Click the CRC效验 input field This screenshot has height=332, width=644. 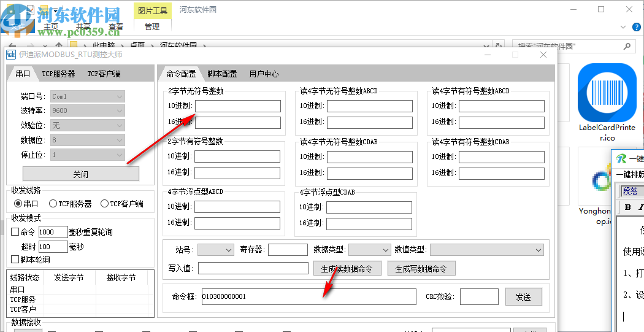click(479, 296)
